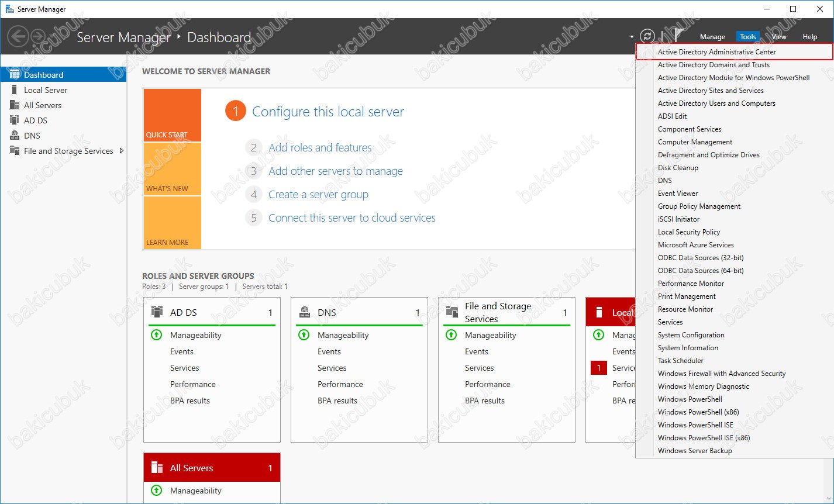Viewport: 834px width, 504px height.
Task: Choose Disk Cleanup in Tools menu
Action: coord(678,168)
